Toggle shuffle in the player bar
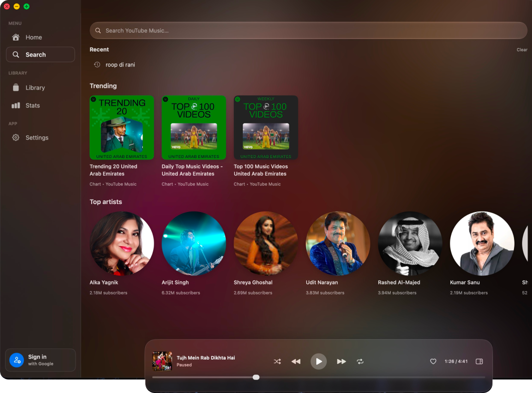This screenshot has width=532, height=393. click(277, 361)
